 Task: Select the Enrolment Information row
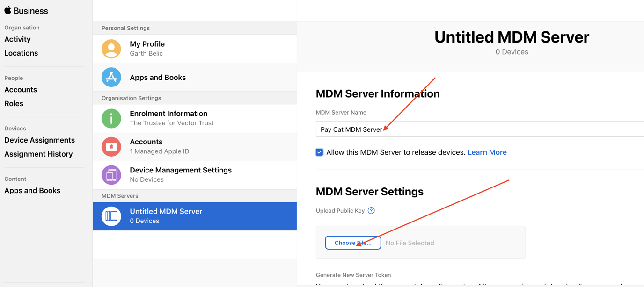click(x=195, y=118)
